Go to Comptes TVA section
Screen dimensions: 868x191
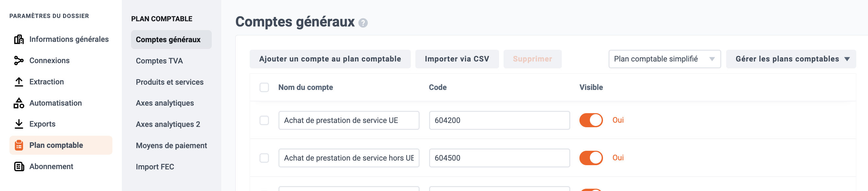point(159,61)
